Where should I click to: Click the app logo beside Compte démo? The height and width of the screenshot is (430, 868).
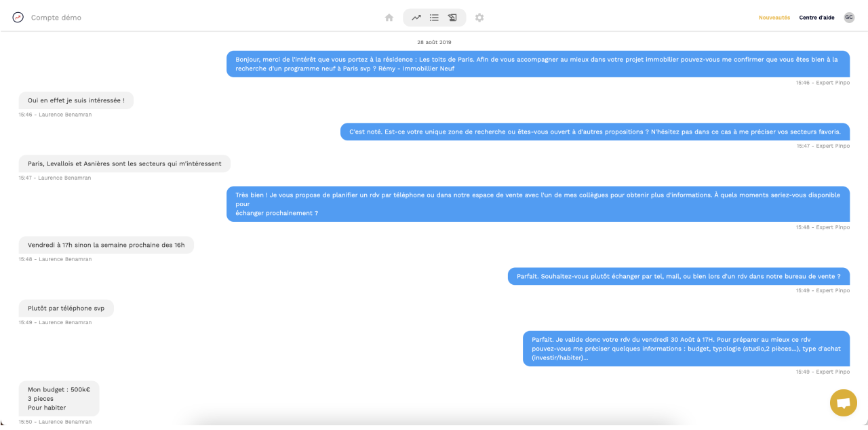tap(18, 18)
